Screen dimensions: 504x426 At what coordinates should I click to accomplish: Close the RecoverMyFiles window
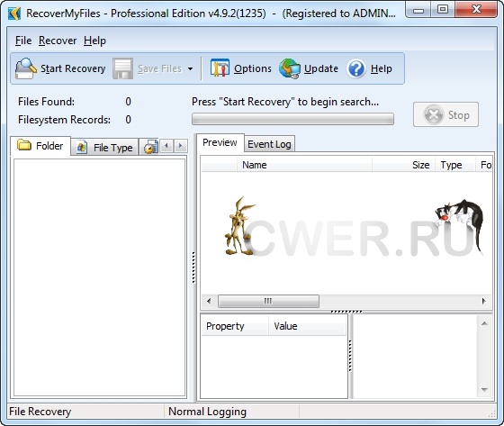476,10
